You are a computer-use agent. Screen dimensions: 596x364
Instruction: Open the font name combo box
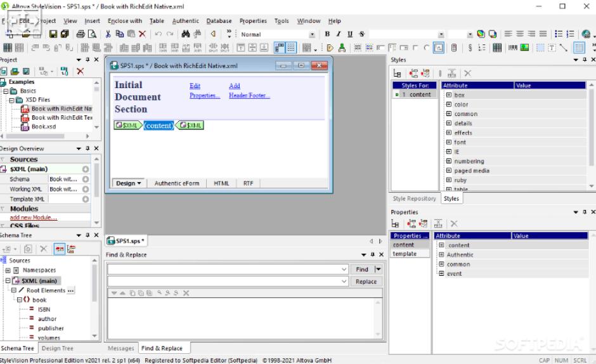click(441, 35)
